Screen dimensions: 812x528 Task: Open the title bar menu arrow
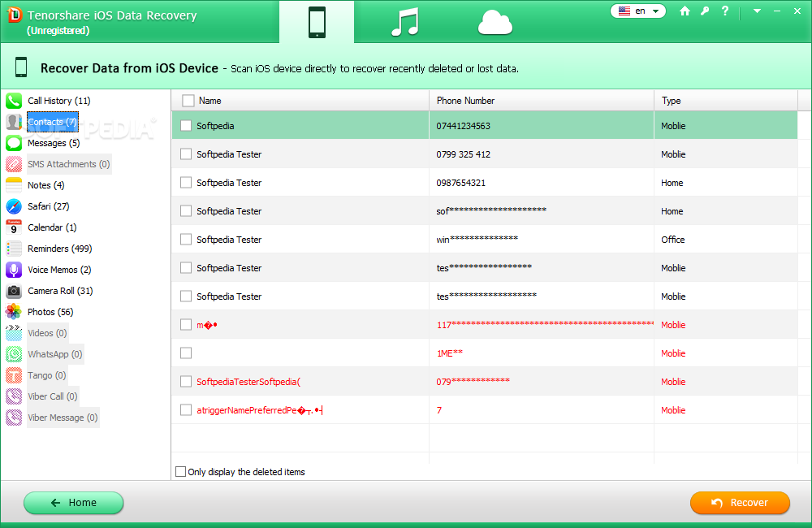[x=757, y=11]
